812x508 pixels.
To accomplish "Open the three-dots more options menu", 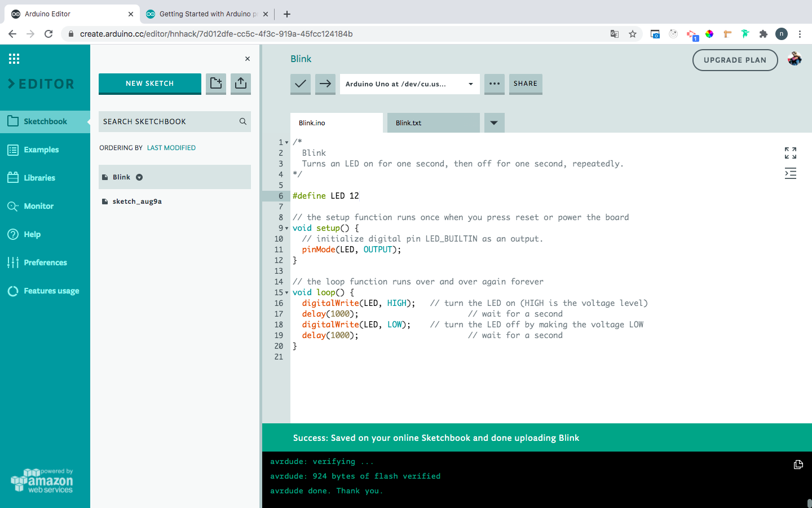I will 495,84.
